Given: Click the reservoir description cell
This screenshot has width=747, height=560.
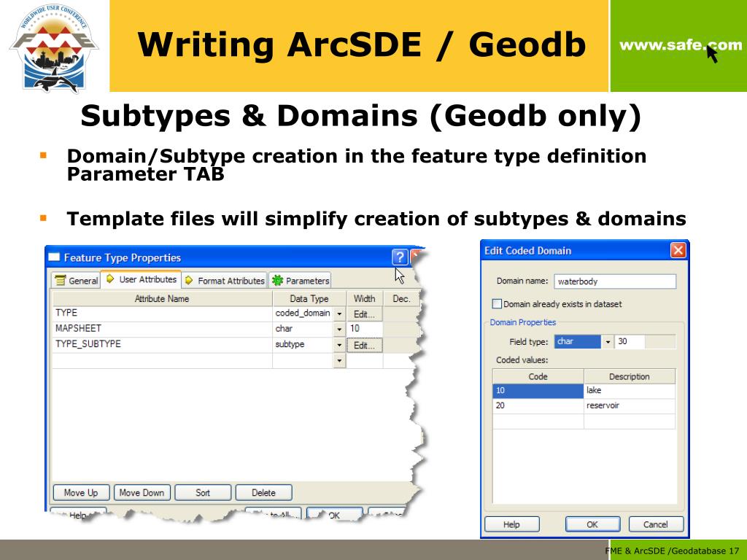Looking at the screenshot, I should (x=630, y=405).
